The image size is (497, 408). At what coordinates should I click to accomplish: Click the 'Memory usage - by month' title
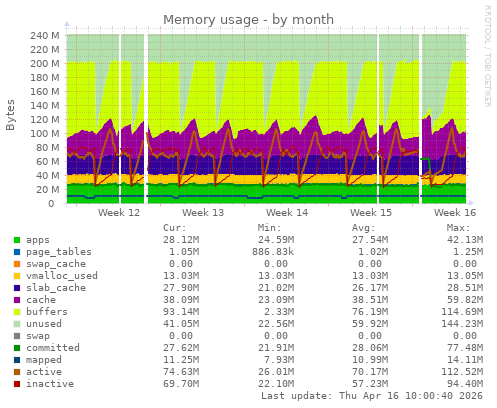248,20
